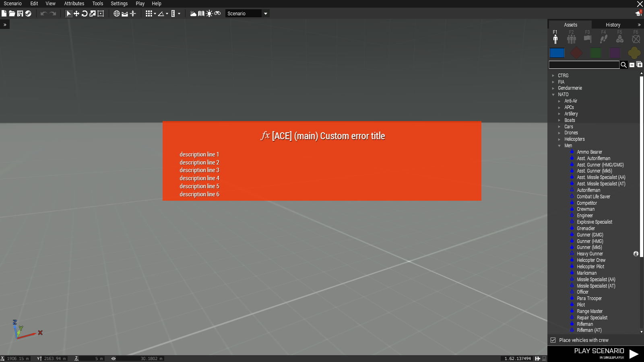Screen dimensions: 644x362
Task: Click the translation grid icon
Action: pos(149,13)
